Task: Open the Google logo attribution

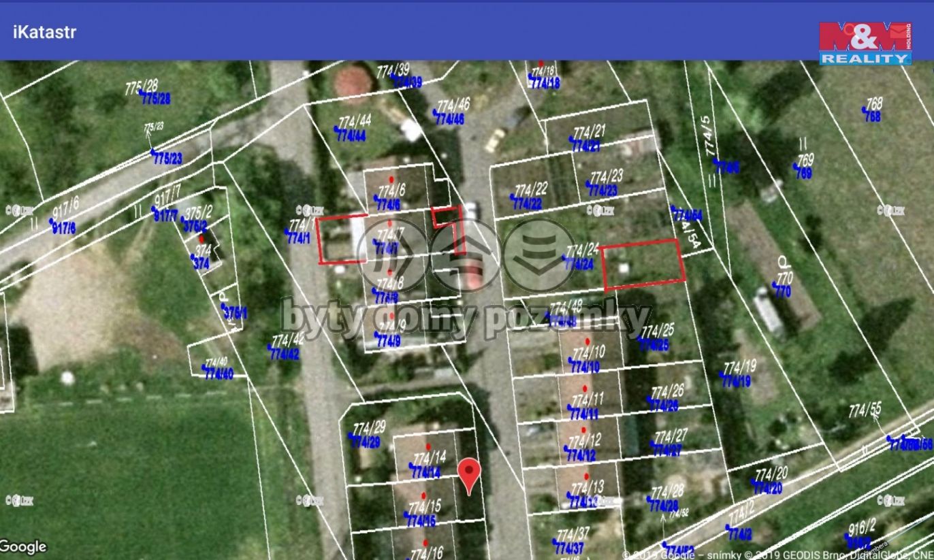Action: (x=23, y=547)
